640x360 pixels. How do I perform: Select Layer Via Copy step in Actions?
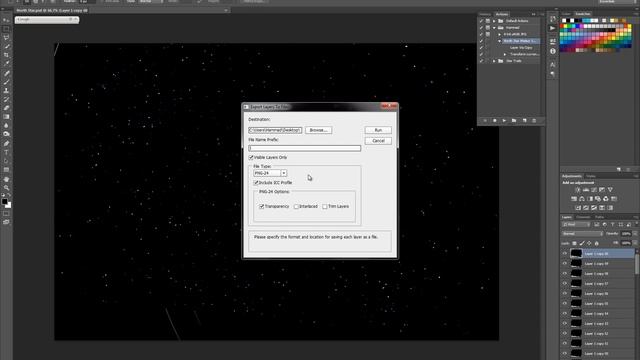tap(521, 48)
